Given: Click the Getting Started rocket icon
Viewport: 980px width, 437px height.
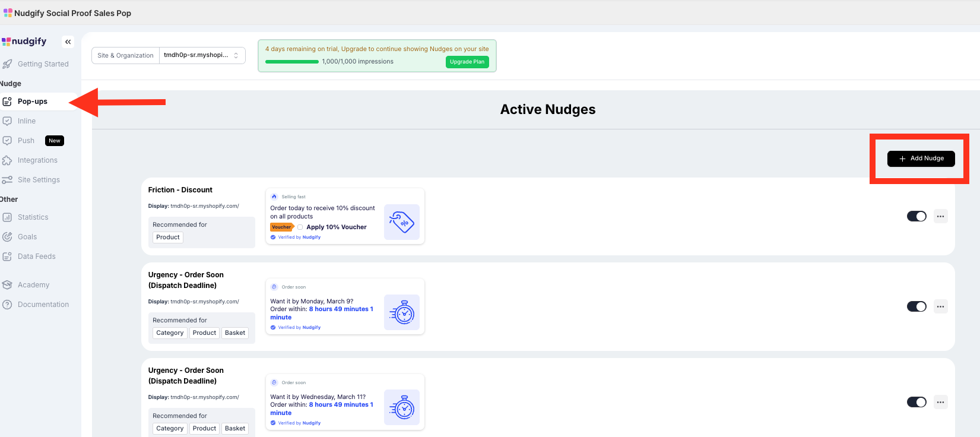Looking at the screenshot, I should coord(7,64).
